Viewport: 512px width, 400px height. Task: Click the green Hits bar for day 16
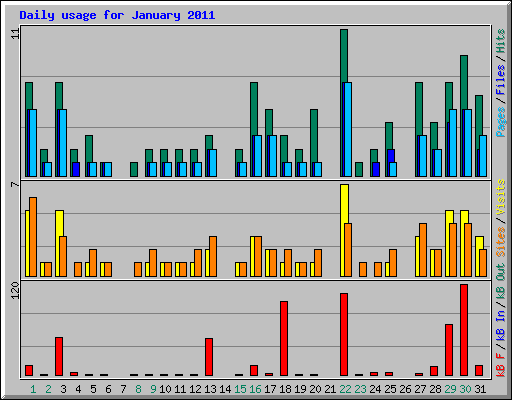click(254, 109)
